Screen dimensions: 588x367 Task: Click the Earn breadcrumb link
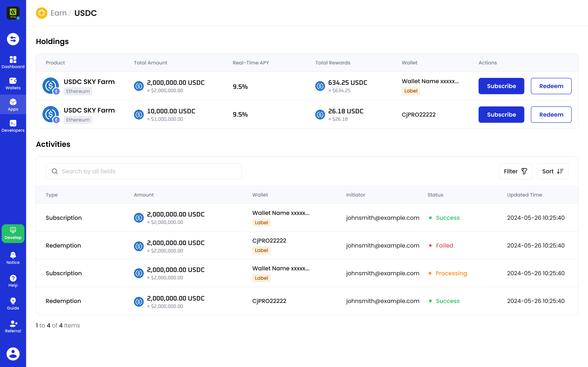59,13
